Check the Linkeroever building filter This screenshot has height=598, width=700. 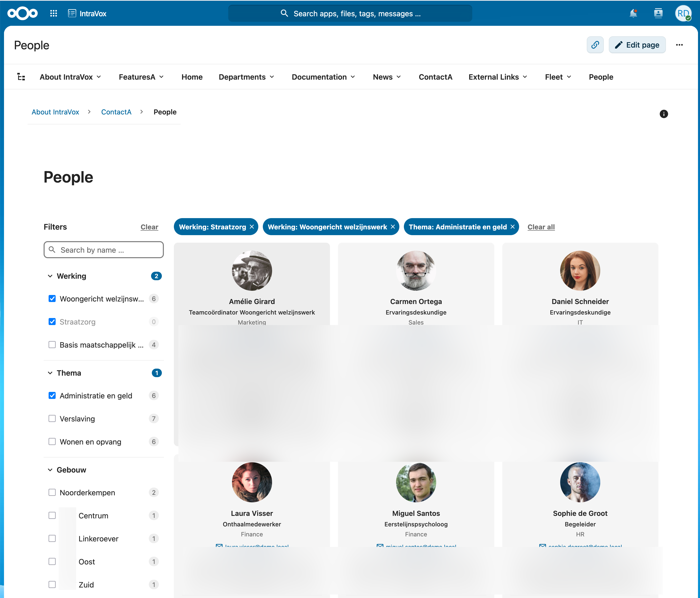52,539
